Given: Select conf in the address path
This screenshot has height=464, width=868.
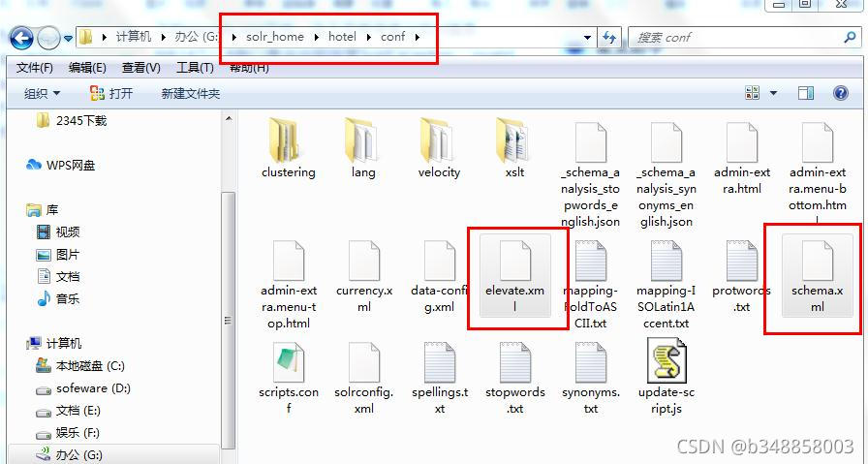Looking at the screenshot, I should pos(393,37).
